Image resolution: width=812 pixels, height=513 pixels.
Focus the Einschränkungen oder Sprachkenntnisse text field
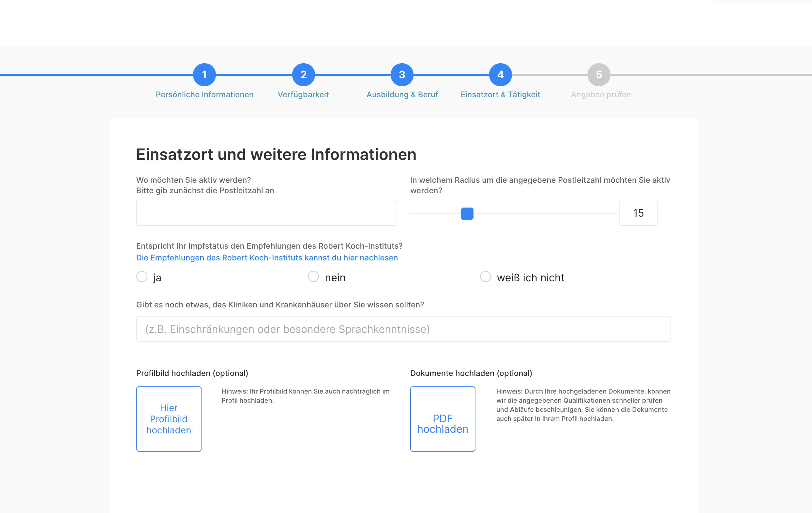pyautogui.click(x=403, y=329)
